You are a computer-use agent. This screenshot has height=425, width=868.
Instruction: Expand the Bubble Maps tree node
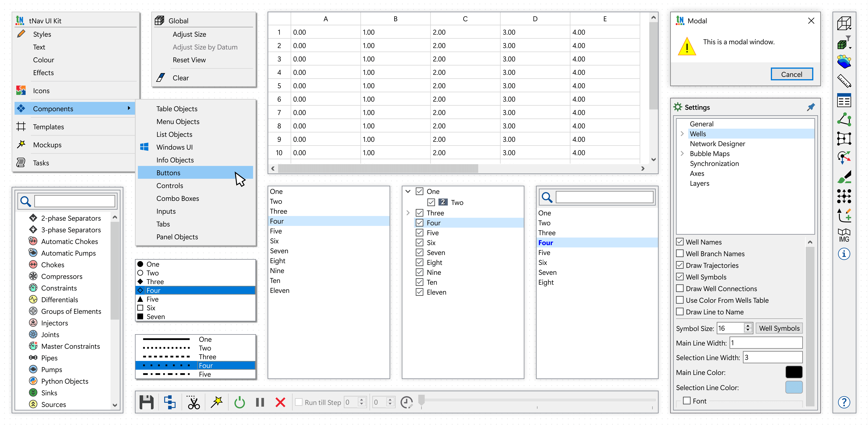click(682, 153)
